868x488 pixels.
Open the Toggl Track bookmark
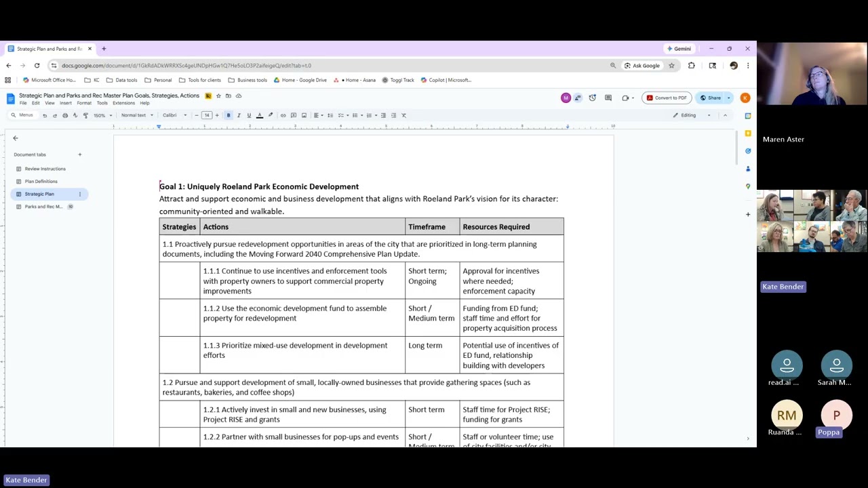click(x=398, y=80)
